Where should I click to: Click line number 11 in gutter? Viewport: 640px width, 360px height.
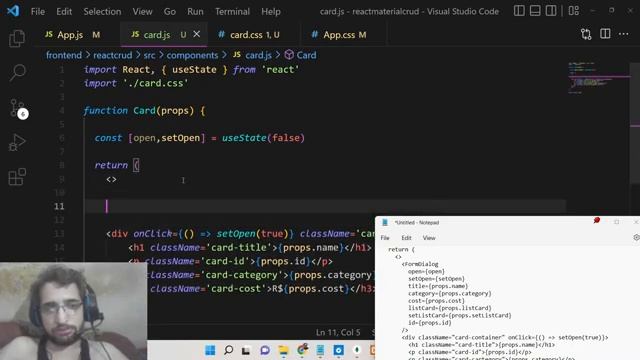(59, 206)
